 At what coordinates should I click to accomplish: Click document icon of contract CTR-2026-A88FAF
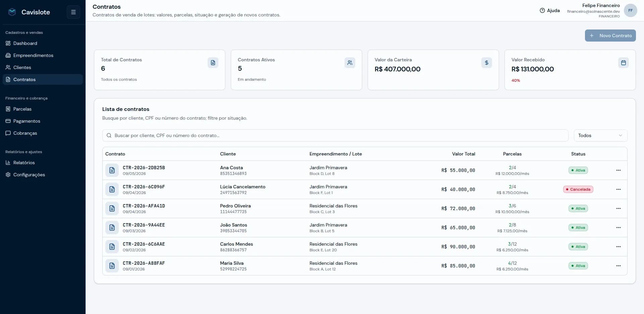pyautogui.click(x=112, y=266)
